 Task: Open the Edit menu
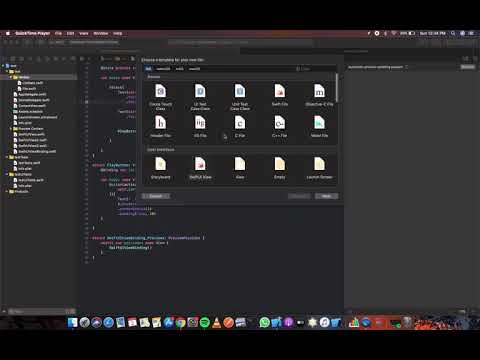click(70, 33)
